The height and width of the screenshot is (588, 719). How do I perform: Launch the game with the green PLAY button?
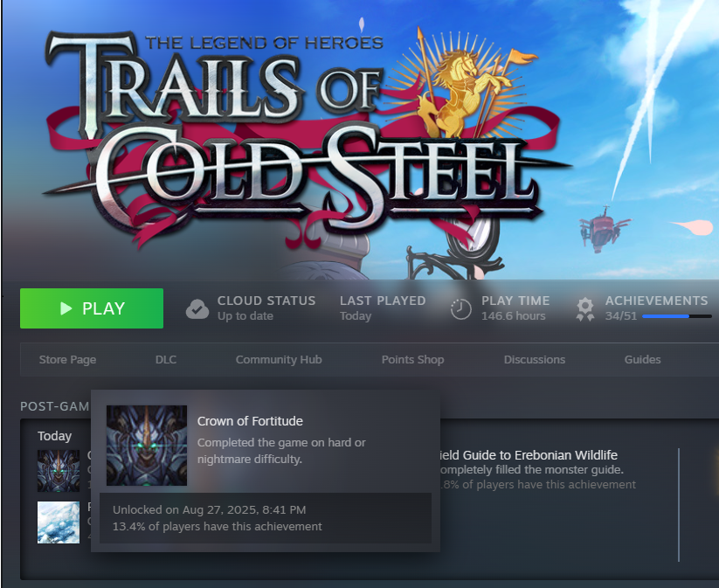coord(92,308)
